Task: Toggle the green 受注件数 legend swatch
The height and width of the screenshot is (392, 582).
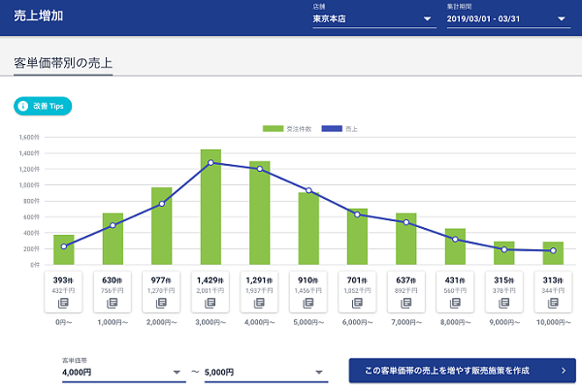Action: 273,129
